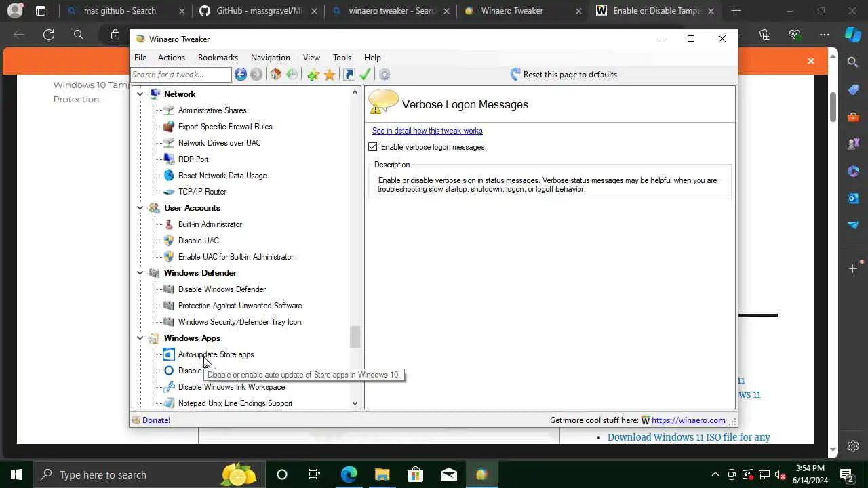Screen dimensions: 868x488
Task: Open Microsoft Store from the taskbar
Action: pos(415,474)
